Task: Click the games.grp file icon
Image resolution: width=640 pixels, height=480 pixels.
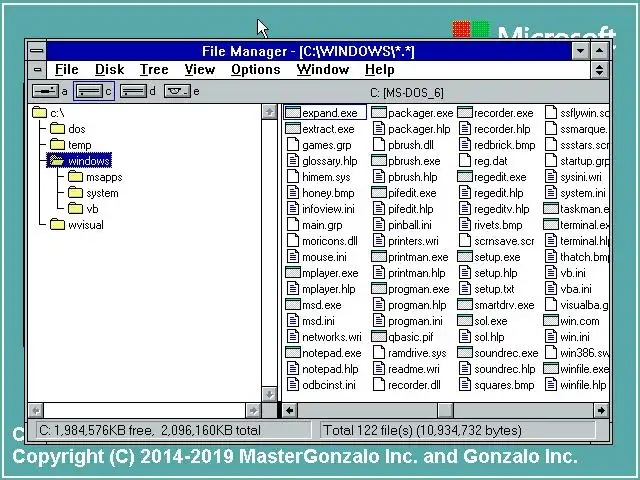Action: [293, 145]
